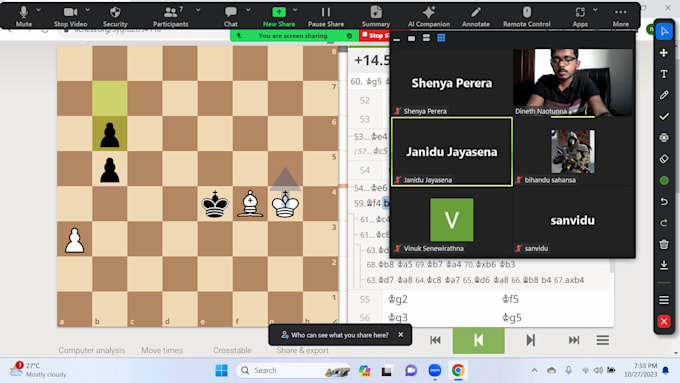Launch AI Companion

(429, 16)
